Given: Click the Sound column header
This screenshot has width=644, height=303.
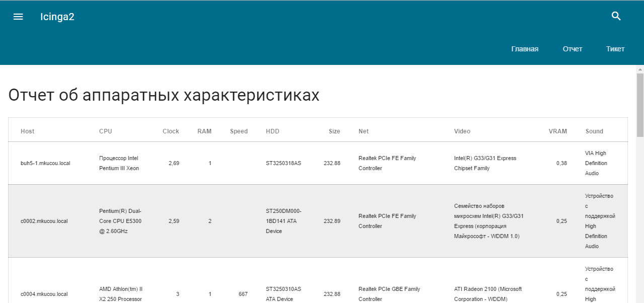Looking at the screenshot, I should (x=594, y=131).
